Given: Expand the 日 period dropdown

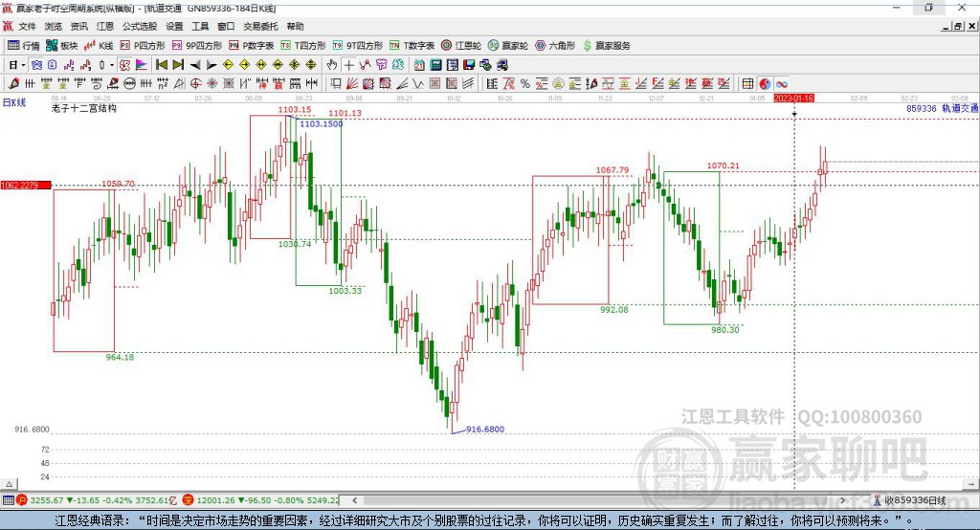Looking at the screenshot, I should point(23,65).
